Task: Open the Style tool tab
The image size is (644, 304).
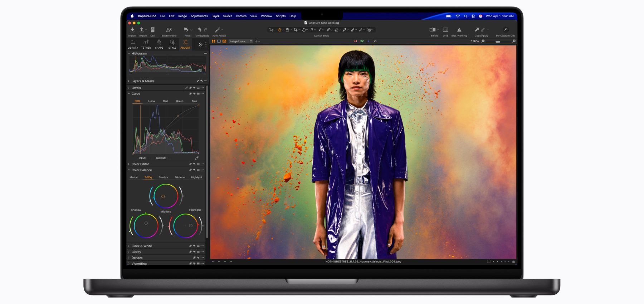Action: click(172, 44)
